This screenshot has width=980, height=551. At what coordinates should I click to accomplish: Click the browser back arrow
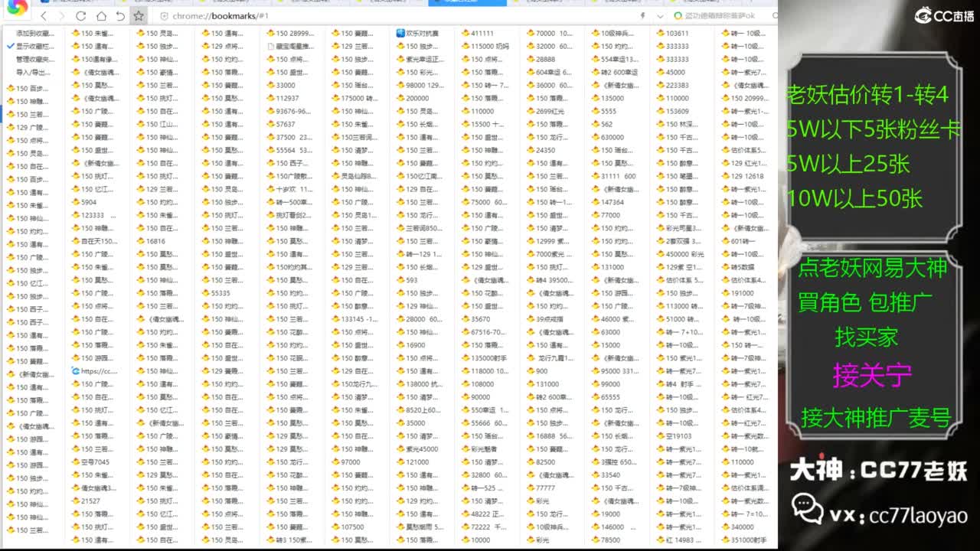(x=44, y=16)
